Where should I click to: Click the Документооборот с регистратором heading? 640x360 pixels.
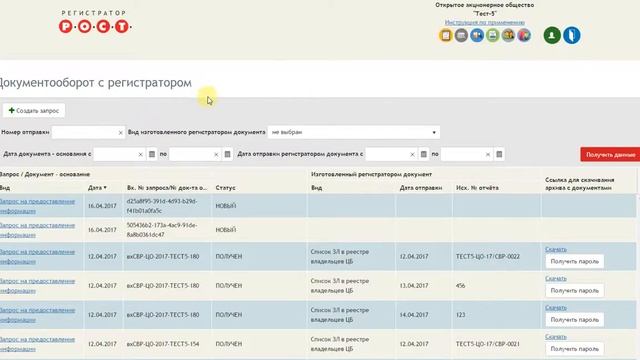(x=95, y=83)
